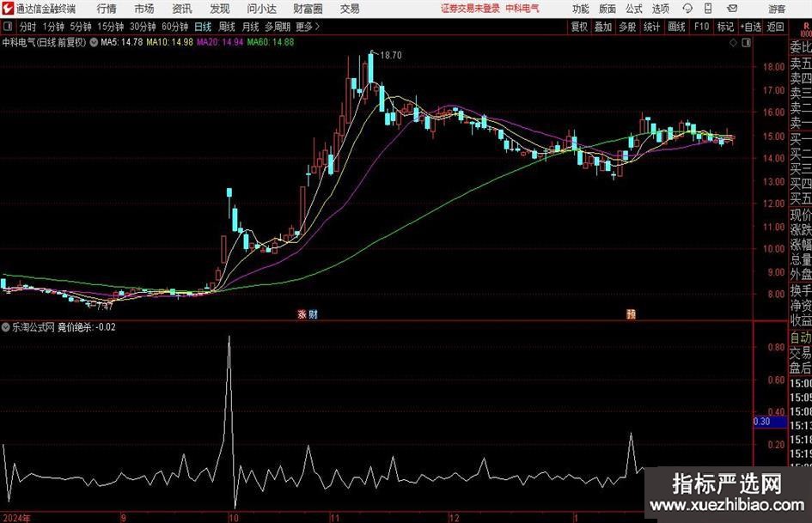Click diamond icon above the chart
The image size is (812, 523).
(x=733, y=43)
